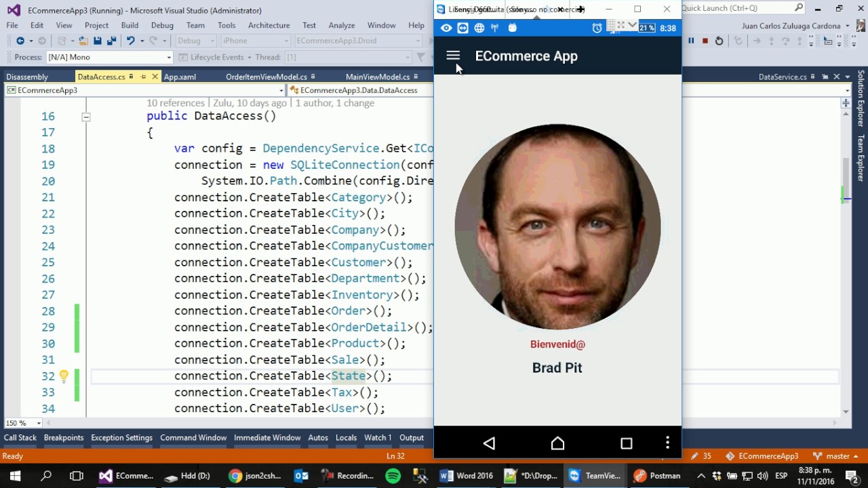Click the editor vertical scrollbar thumb

tap(846, 180)
